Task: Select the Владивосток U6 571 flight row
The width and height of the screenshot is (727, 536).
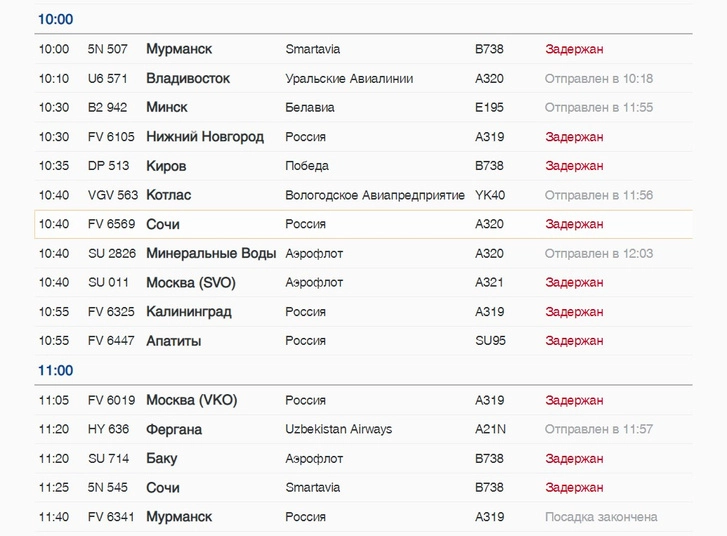Action: 364,78
